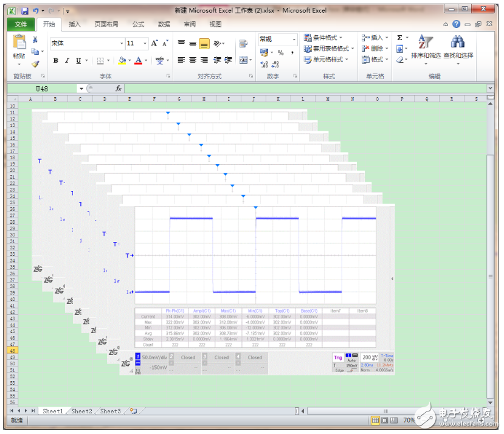Click the Paste clipboard icon
Image resolution: width=504 pixels, height=434 pixels.
19,42
